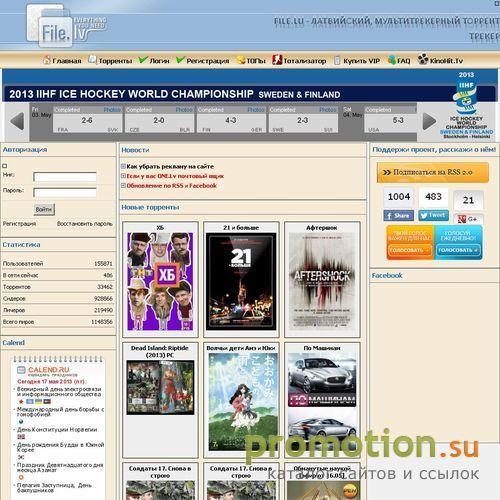The height and width of the screenshot is (500, 500).
Task: Click the FAQ icon
Action: (392, 60)
